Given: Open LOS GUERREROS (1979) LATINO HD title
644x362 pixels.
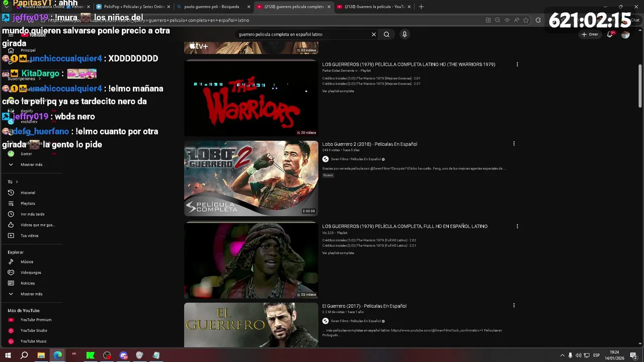Looking at the screenshot, I should point(409,64).
